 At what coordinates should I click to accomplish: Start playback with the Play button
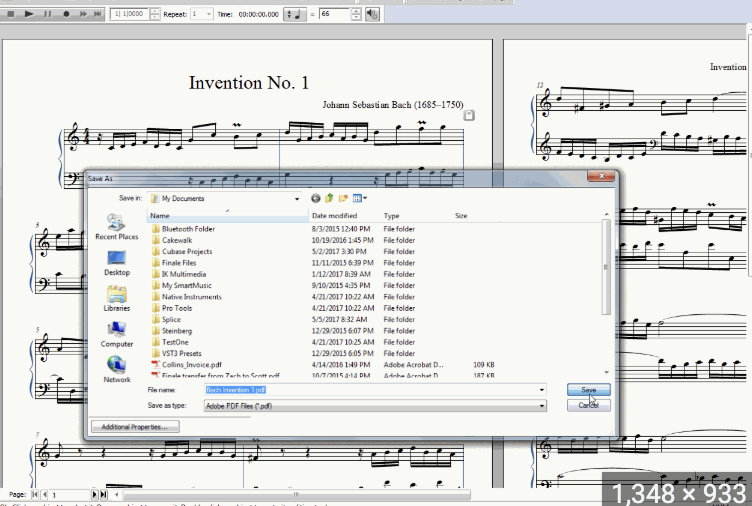(29, 14)
